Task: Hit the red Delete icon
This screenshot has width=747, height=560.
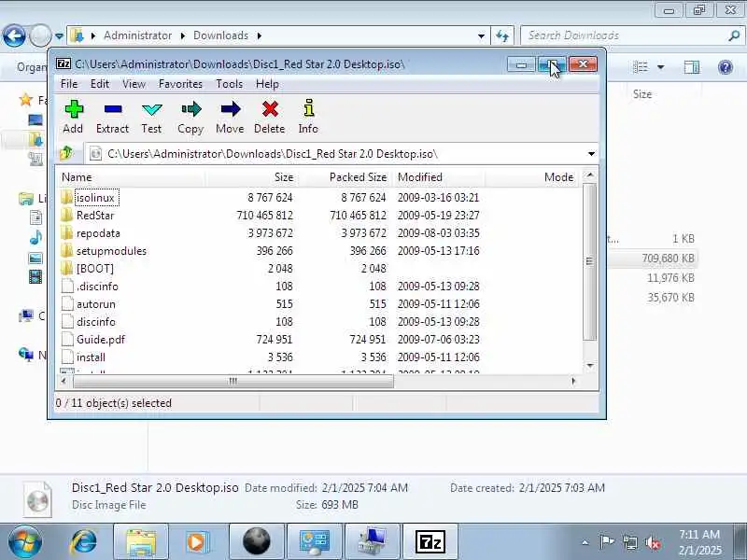Action: tap(270, 109)
